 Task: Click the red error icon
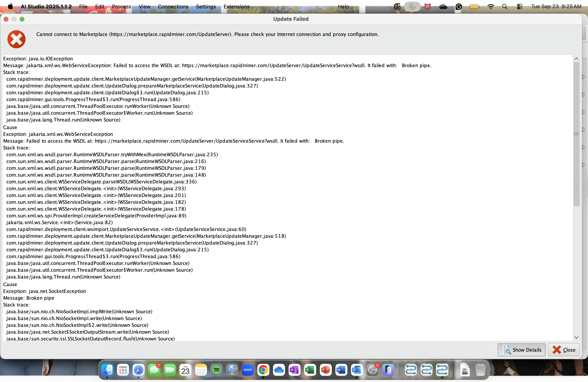click(16, 39)
